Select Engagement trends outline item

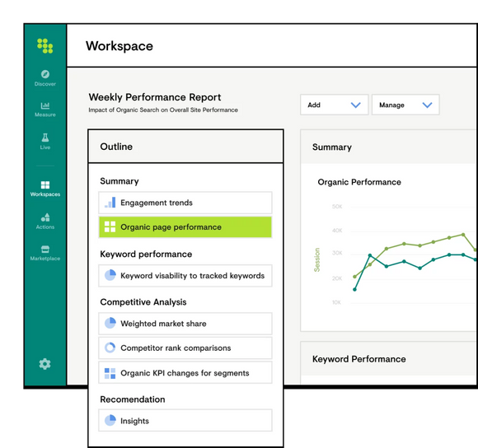pos(185,203)
